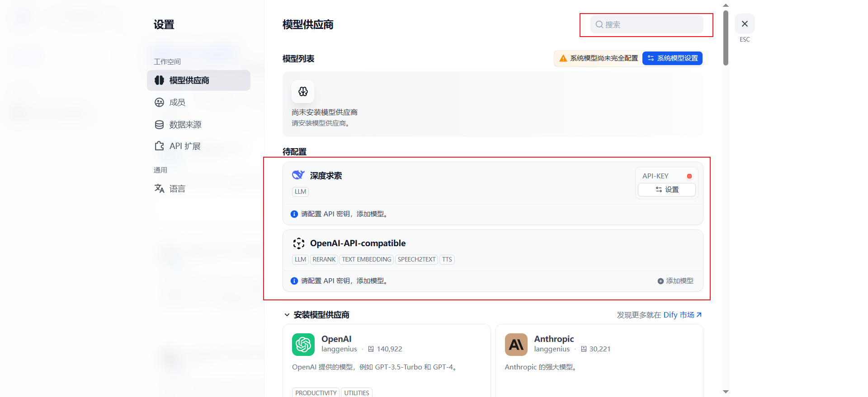868x397 pixels.
Task: Click the 尚未安装模型供应商 message
Action: point(325,112)
